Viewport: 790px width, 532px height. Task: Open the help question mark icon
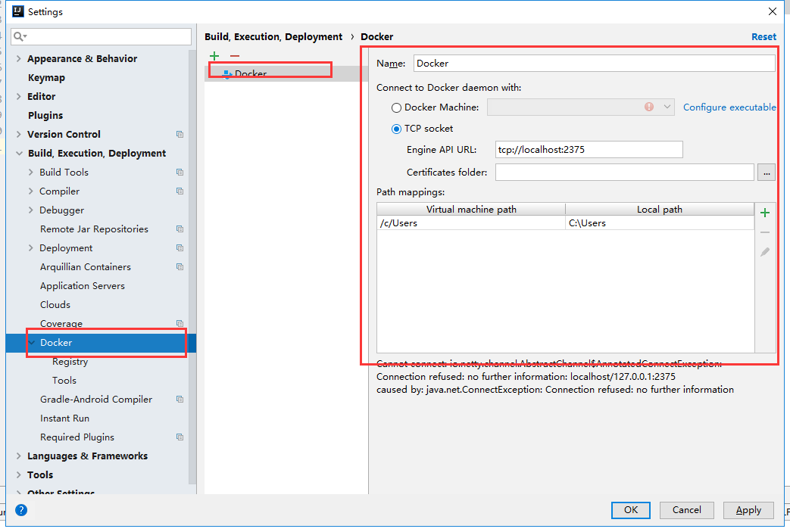click(x=21, y=510)
